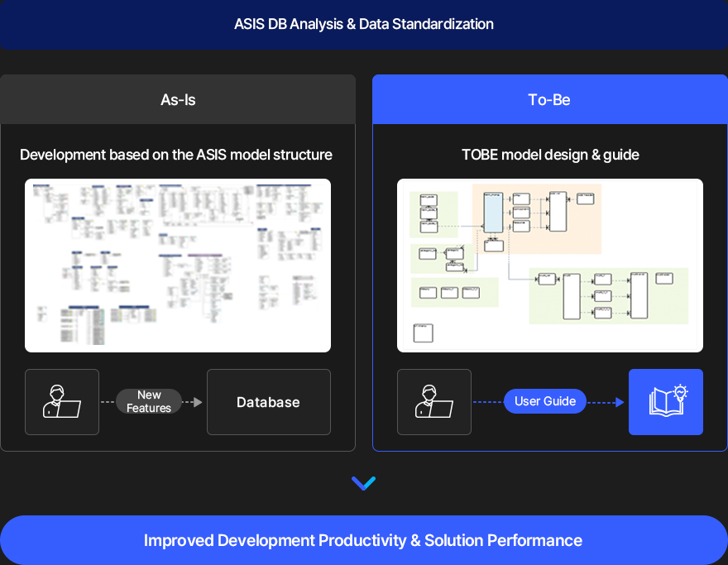Click Development based on ASIS model heading
The width and height of the screenshot is (728, 565).
[x=176, y=155]
